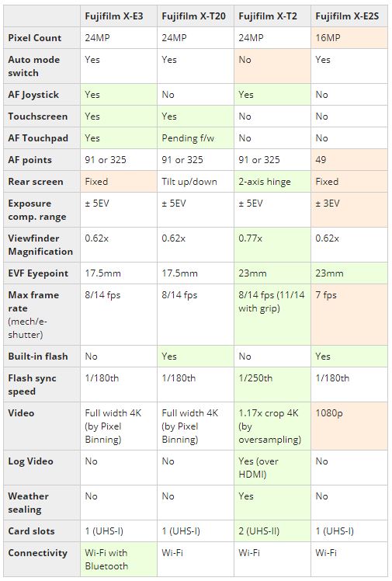Select the EVF Eyepoint row label
This screenshot has height=581, width=392.
[42, 273]
